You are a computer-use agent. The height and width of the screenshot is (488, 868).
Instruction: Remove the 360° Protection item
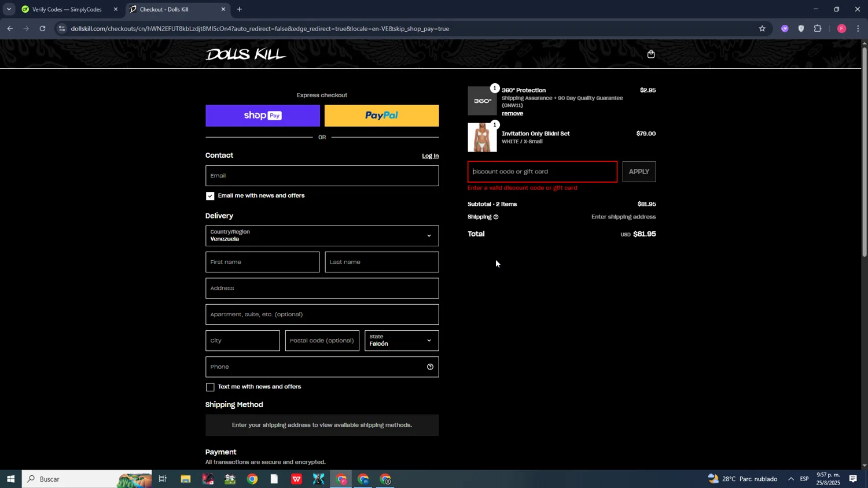(x=512, y=113)
